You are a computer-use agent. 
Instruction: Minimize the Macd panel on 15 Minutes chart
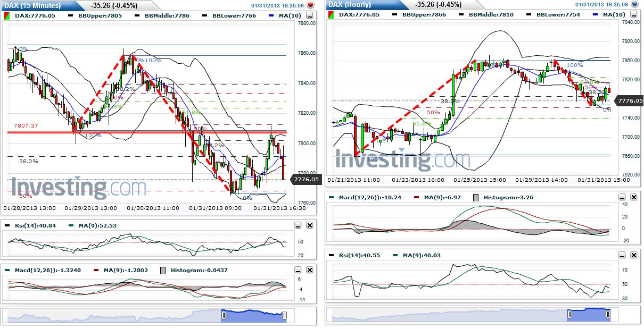pos(298,271)
